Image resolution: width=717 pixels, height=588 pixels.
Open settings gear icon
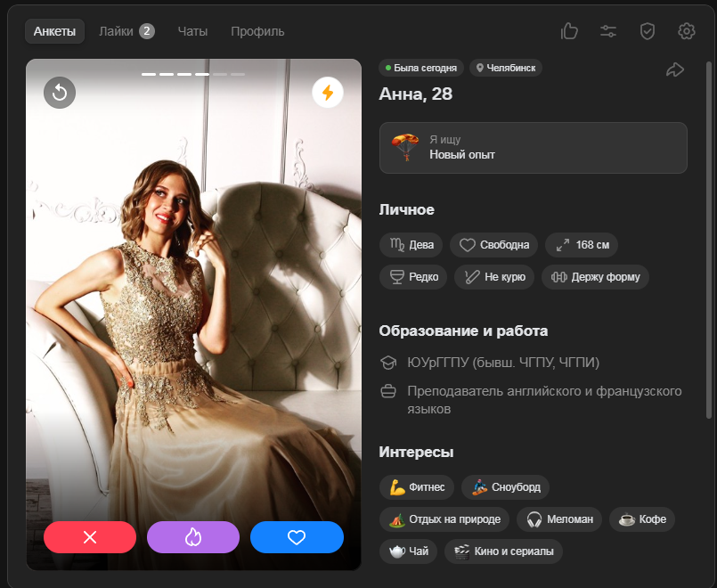point(687,31)
